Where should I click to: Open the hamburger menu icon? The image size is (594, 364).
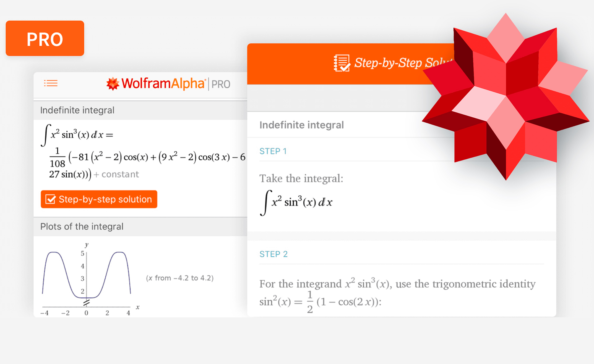point(51,83)
